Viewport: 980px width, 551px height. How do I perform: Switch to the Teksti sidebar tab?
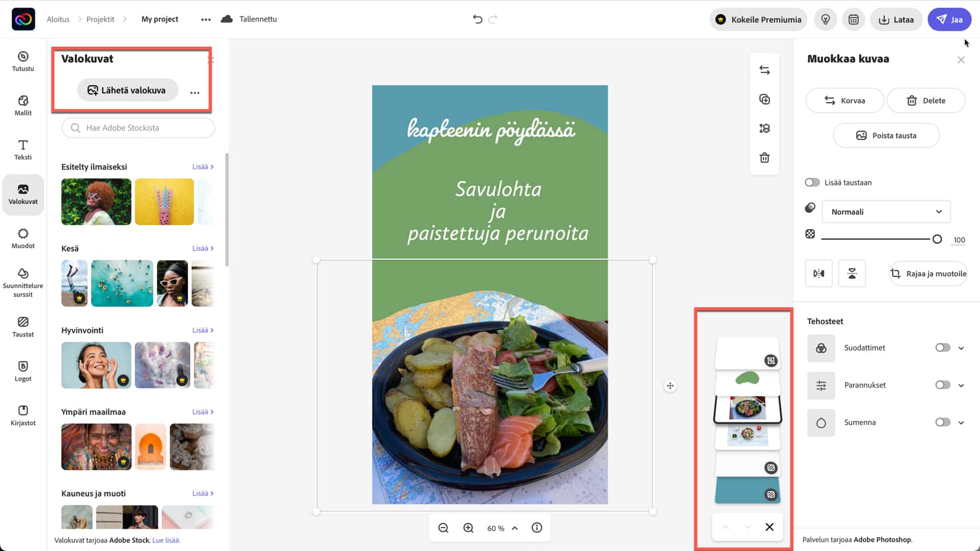tap(23, 149)
